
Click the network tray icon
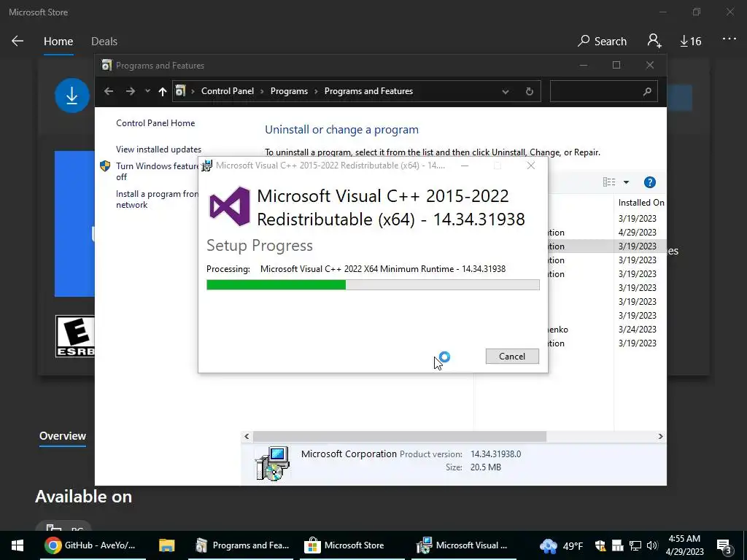tap(635, 545)
